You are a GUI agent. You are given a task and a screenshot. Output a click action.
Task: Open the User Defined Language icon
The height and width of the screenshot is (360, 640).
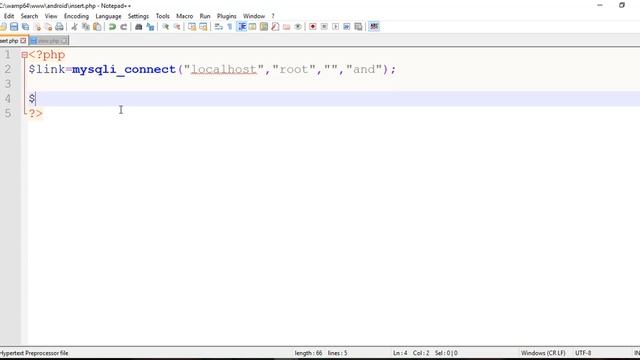click(253, 27)
